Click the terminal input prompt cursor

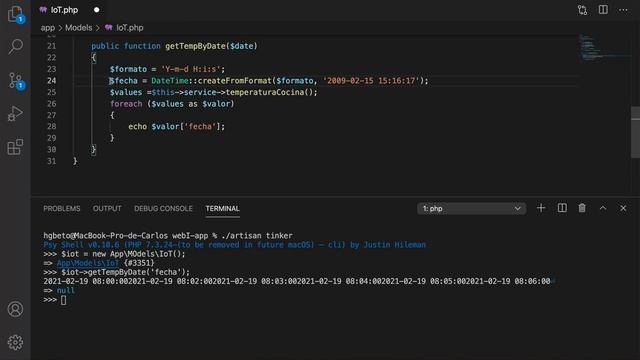[x=63, y=300]
